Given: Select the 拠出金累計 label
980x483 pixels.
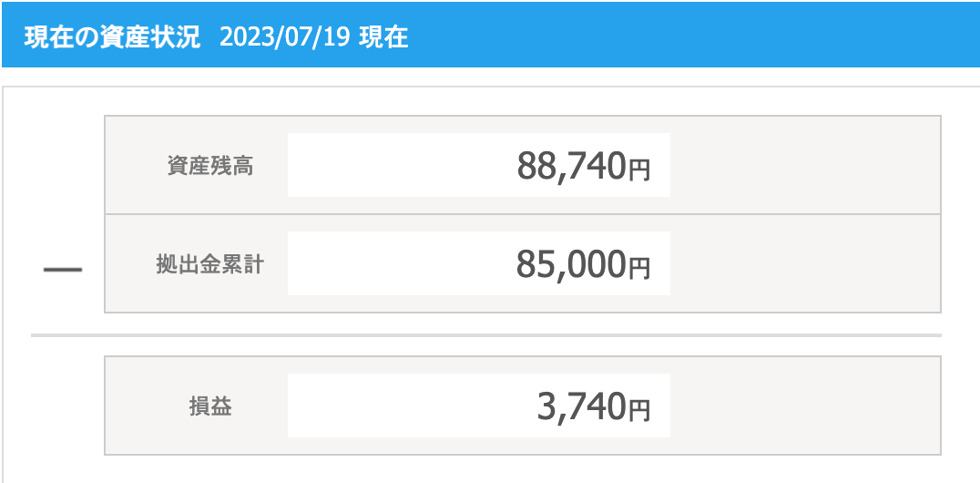Looking at the screenshot, I should point(210,264).
